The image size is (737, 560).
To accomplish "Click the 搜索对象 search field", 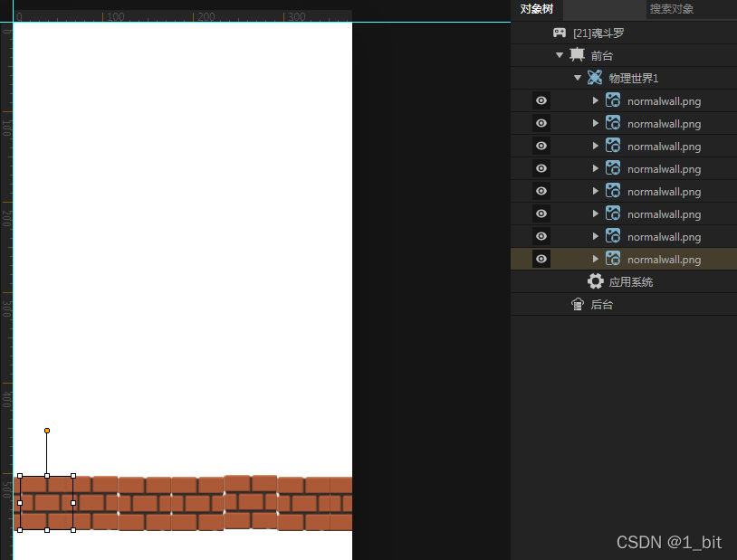I will [x=691, y=9].
